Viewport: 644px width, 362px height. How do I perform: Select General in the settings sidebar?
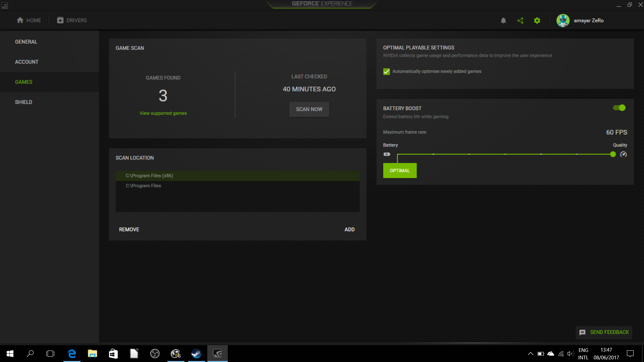(x=26, y=42)
